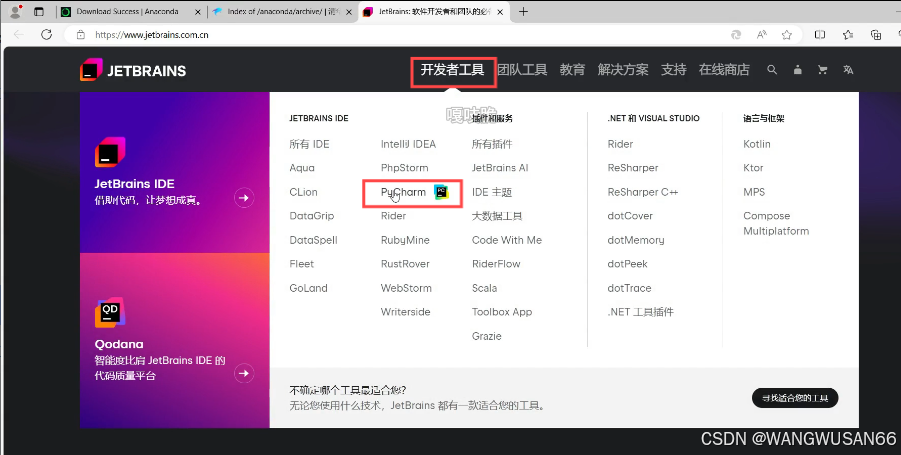Screen dimensions: 901x455
Task: Open the Toolbox App link
Action: coord(502,312)
